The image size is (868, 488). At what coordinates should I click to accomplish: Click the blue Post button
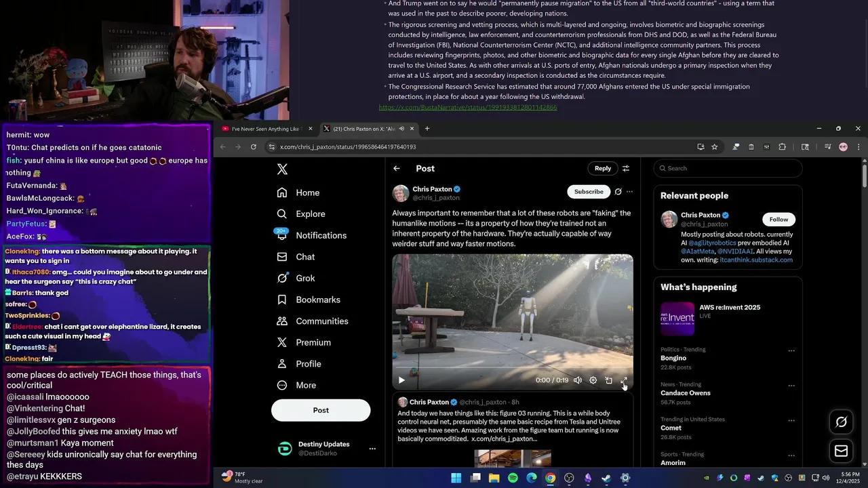[x=321, y=410]
